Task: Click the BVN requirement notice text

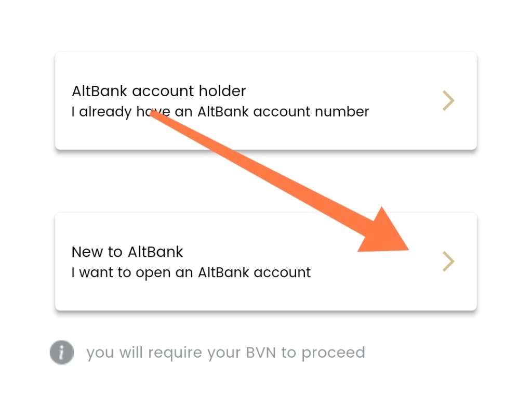Action: tap(227, 352)
